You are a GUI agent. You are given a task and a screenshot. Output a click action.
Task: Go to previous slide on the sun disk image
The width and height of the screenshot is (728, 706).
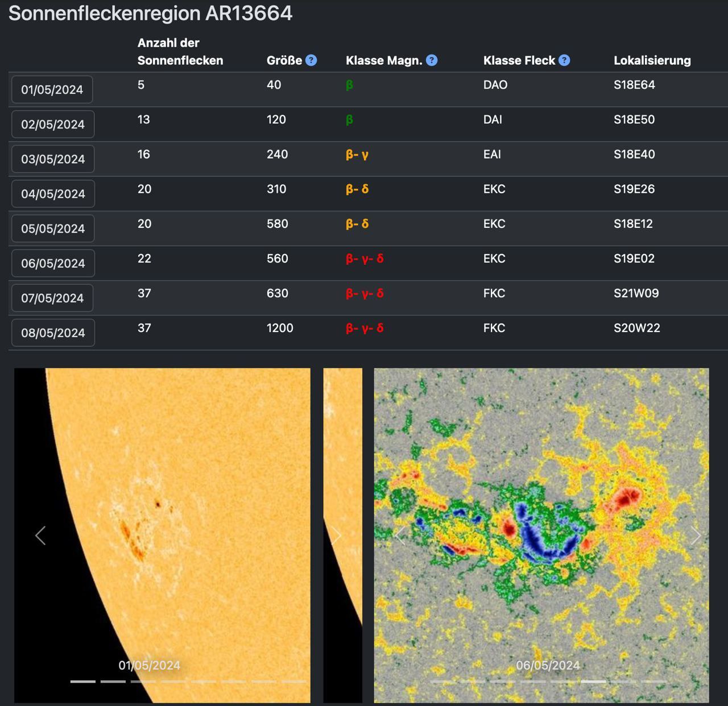(40, 535)
